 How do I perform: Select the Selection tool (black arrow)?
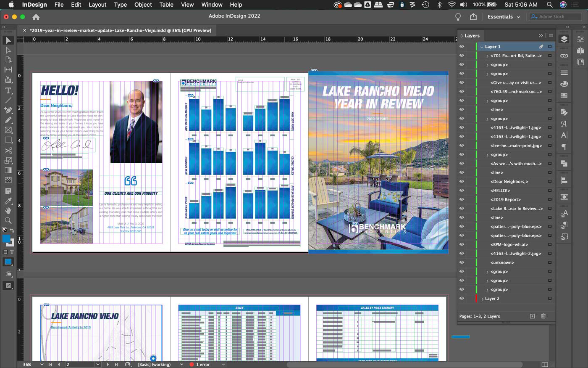click(x=8, y=40)
